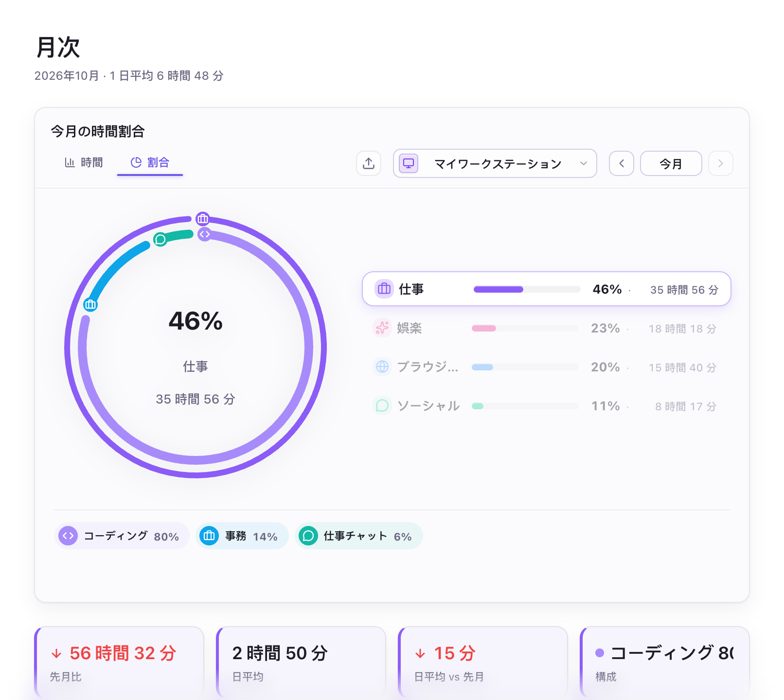784x700 pixels.
Task: Click the monitor icon in workstation selector
Action: pos(409,163)
